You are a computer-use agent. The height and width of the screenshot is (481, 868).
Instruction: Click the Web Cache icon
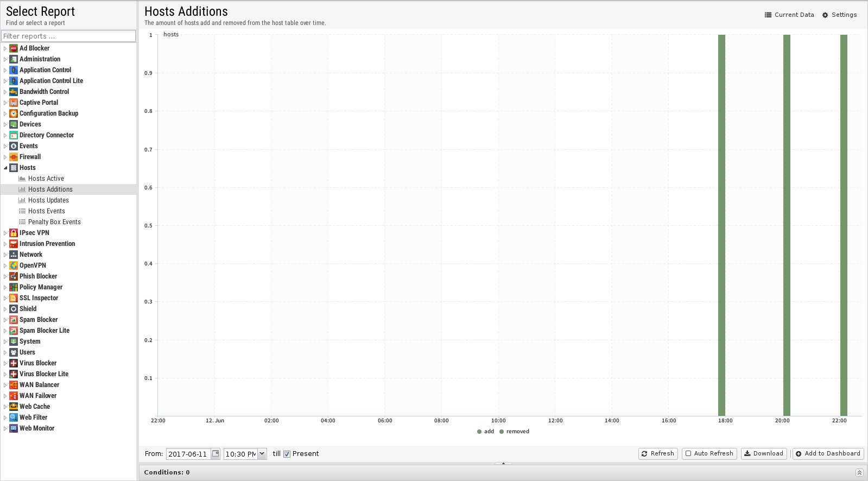14,407
